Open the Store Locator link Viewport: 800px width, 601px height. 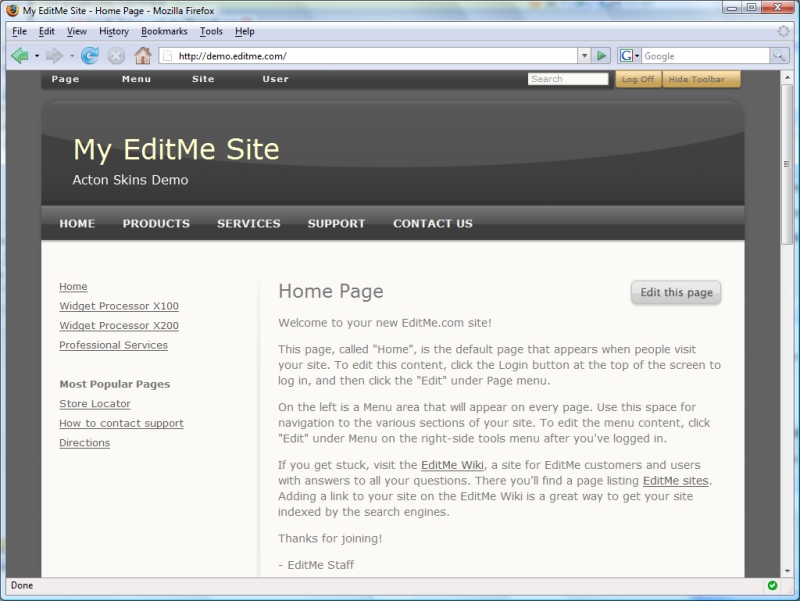click(95, 404)
